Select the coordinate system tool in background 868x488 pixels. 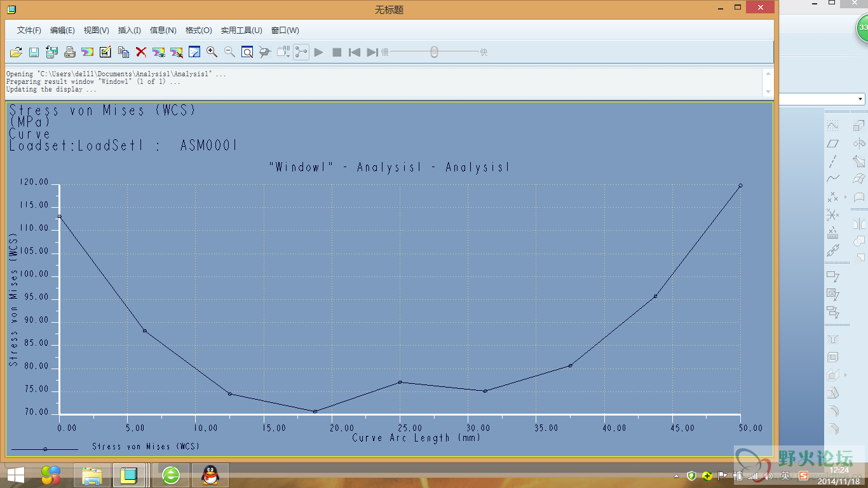[x=832, y=215]
